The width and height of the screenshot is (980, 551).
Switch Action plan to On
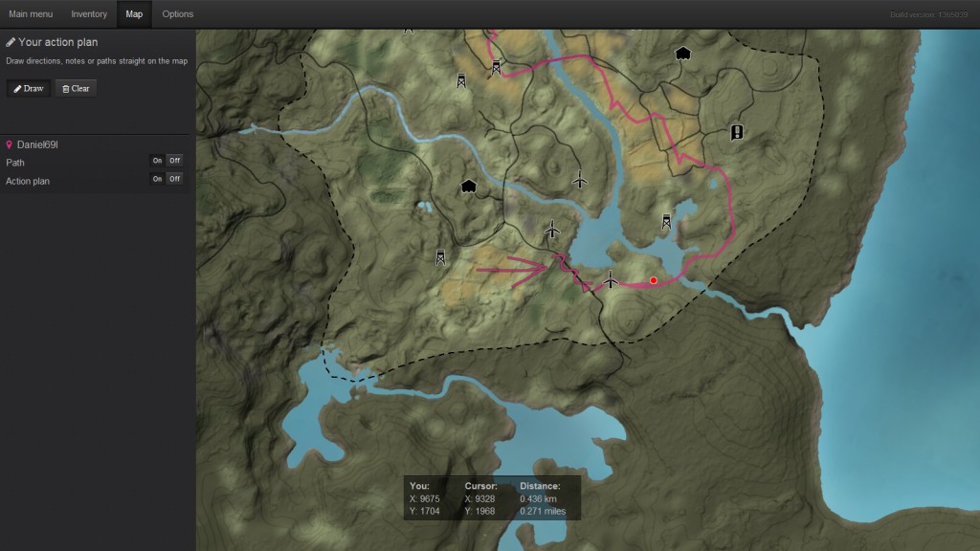pyautogui.click(x=157, y=179)
